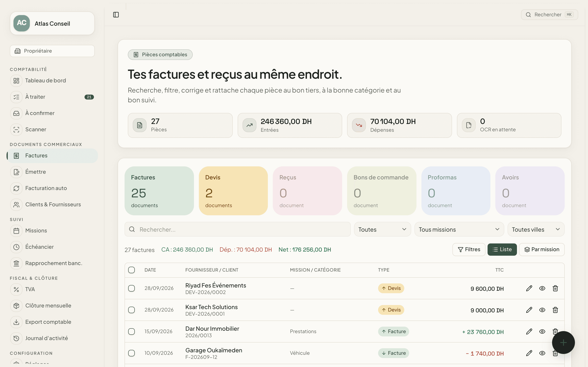
Task: Click the floating plus button to add a document
Action: coord(563,343)
